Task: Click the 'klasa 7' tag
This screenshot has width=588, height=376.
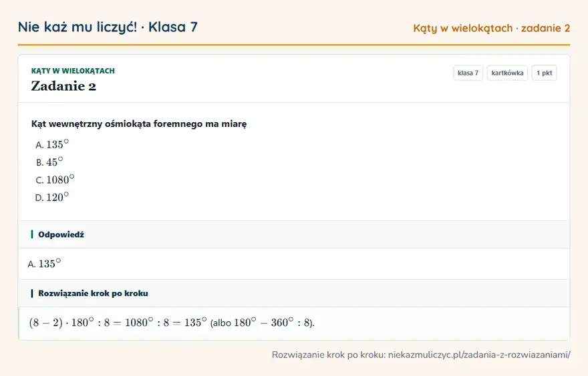Action: pos(468,73)
